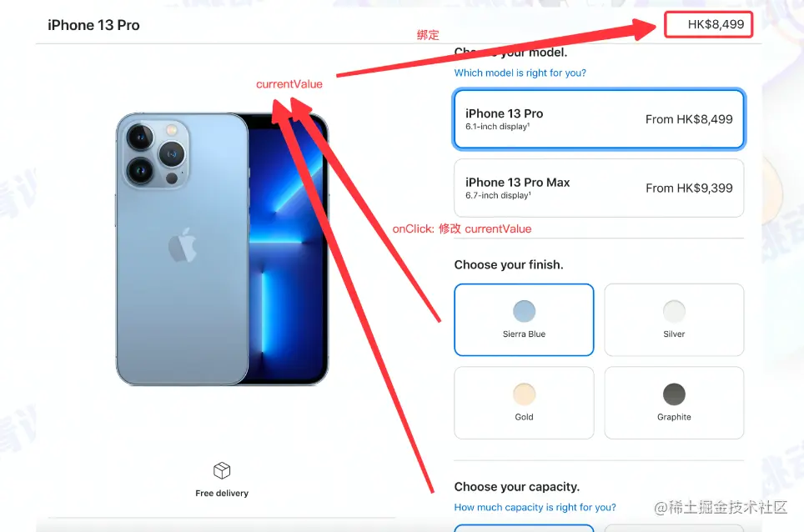This screenshot has width=804, height=532.
Task: Click the 'From HK$9,399' price text
Action: [689, 188]
